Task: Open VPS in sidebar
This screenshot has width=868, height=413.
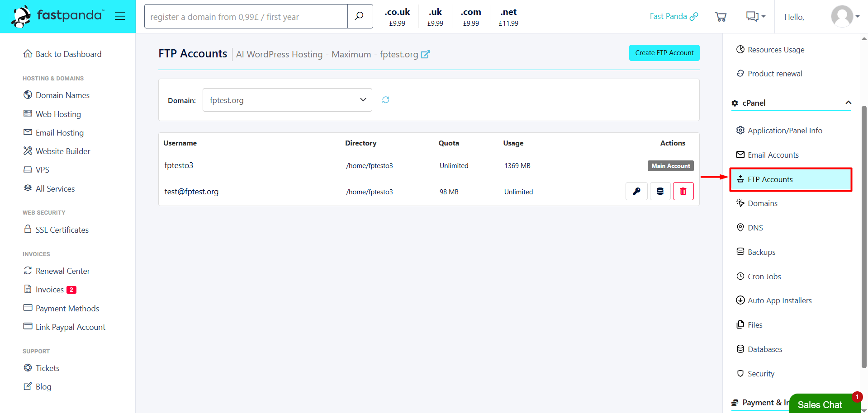Action: 36,170
